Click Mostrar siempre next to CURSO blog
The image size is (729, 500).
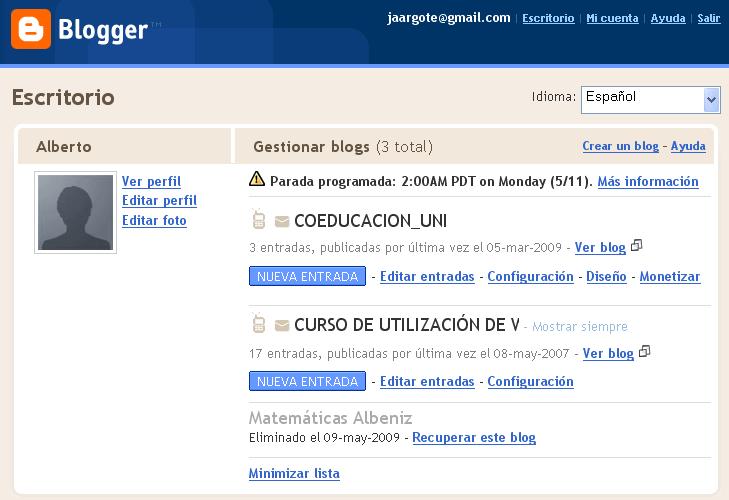click(x=580, y=327)
